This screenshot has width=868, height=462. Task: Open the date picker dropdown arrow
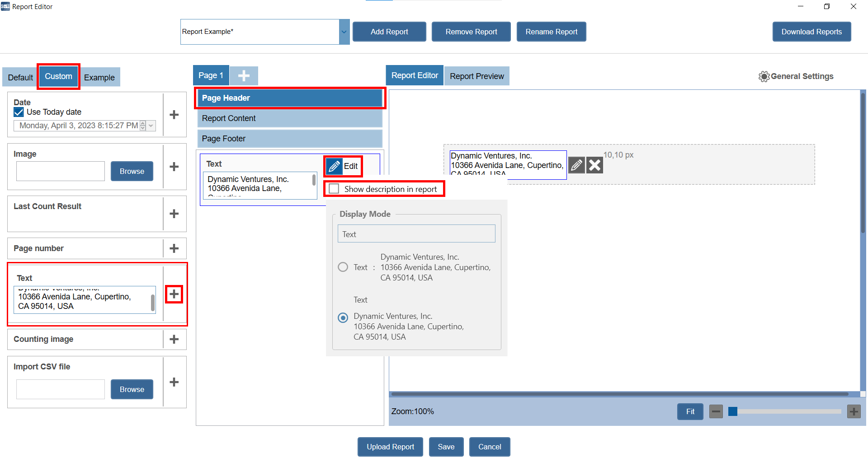click(x=151, y=126)
